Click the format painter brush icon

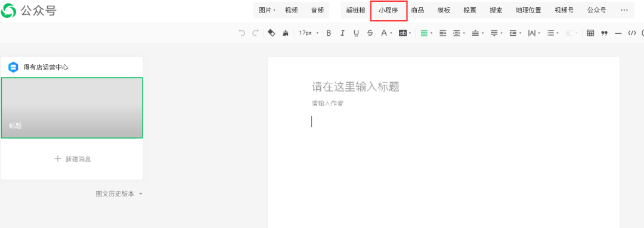click(x=286, y=33)
